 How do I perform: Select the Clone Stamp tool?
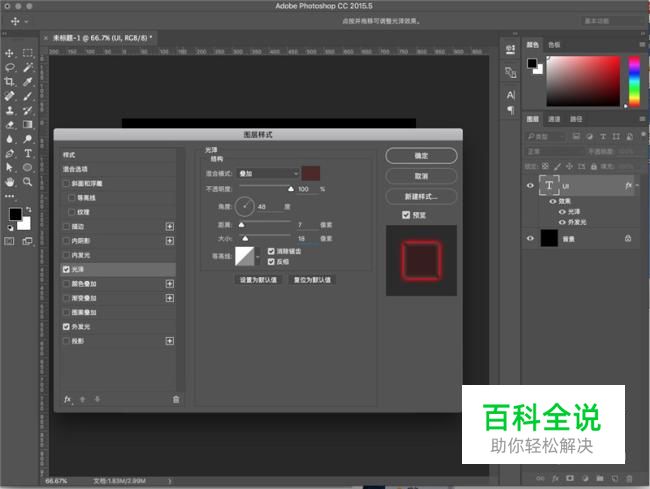(9, 110)
